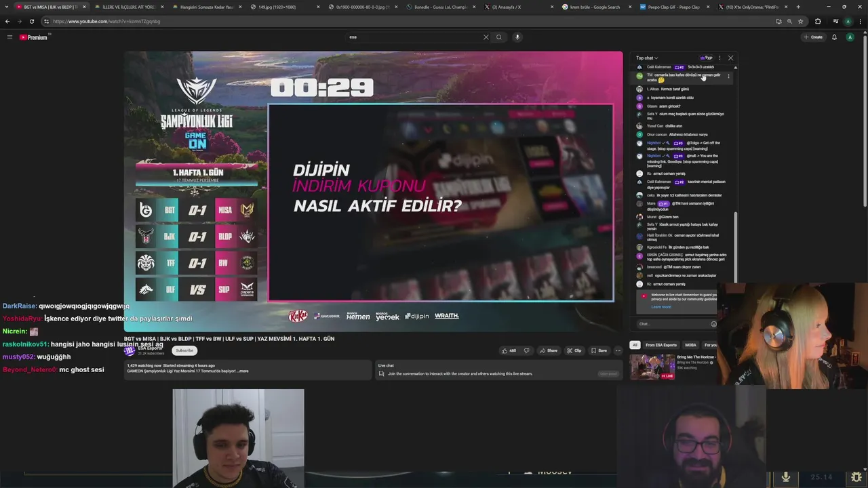
Task: Open a new browser tab
Action: pos(798,7)
